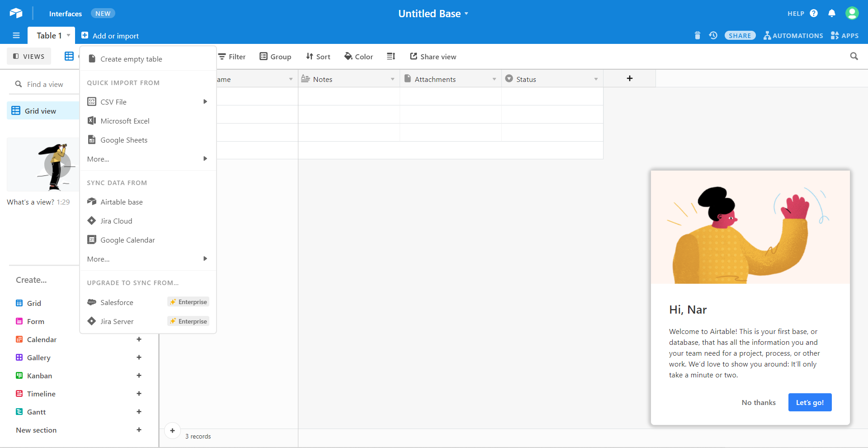
Task: Open the Notes column dropdown arrow
Action: 392,79
